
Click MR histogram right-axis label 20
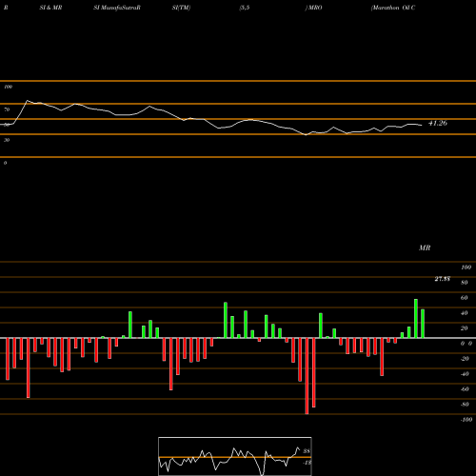click(x=465, y=328)
